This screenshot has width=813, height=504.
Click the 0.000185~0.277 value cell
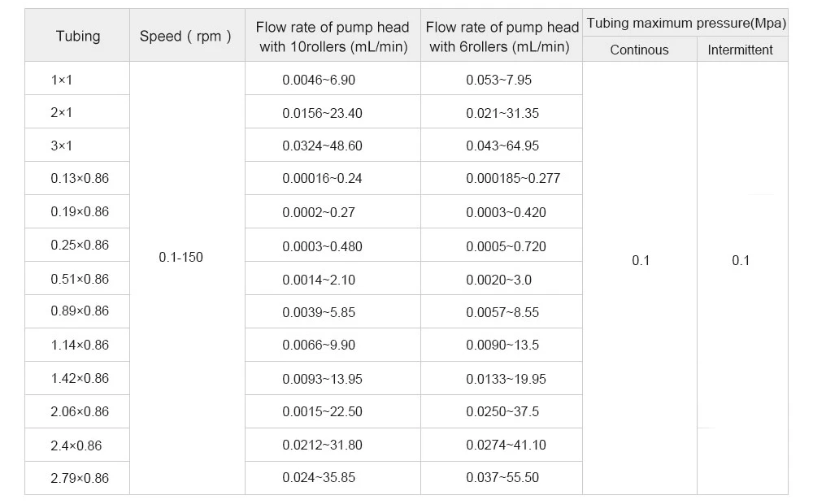click(x=502, y=178)
